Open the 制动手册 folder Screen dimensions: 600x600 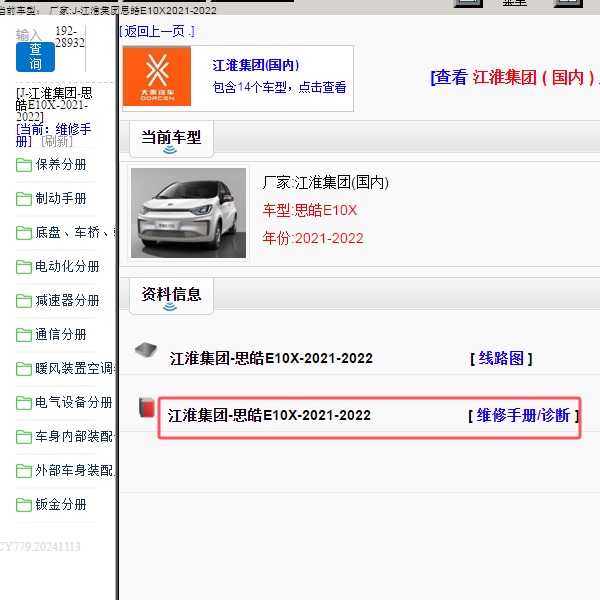61,199
